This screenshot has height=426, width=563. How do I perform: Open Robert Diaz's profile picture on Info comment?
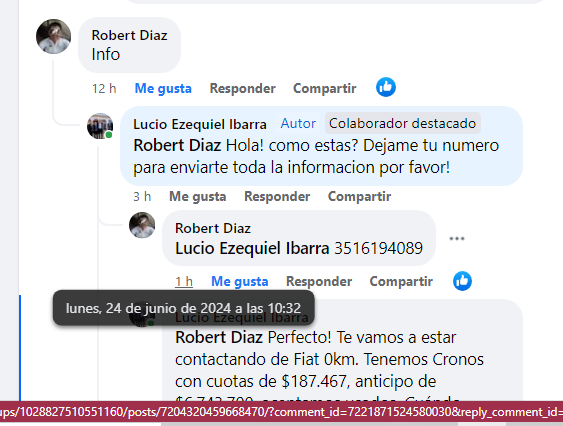click(x=53, y=36)
